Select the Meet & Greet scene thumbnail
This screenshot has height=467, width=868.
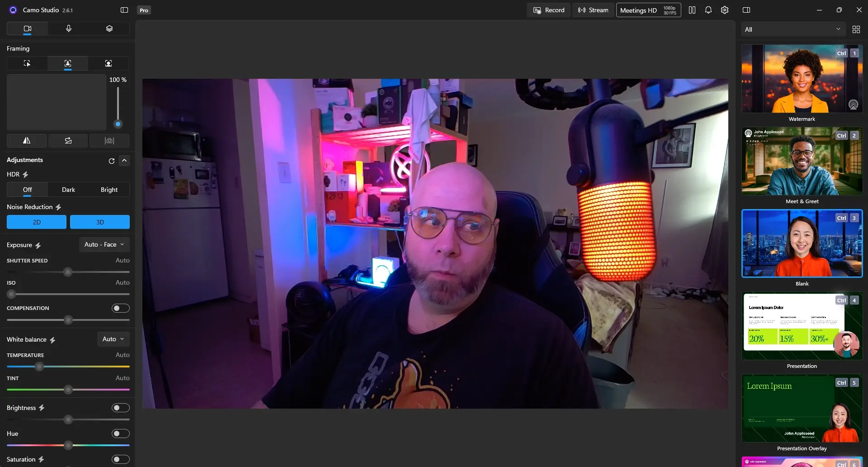(x=802, y=161)
